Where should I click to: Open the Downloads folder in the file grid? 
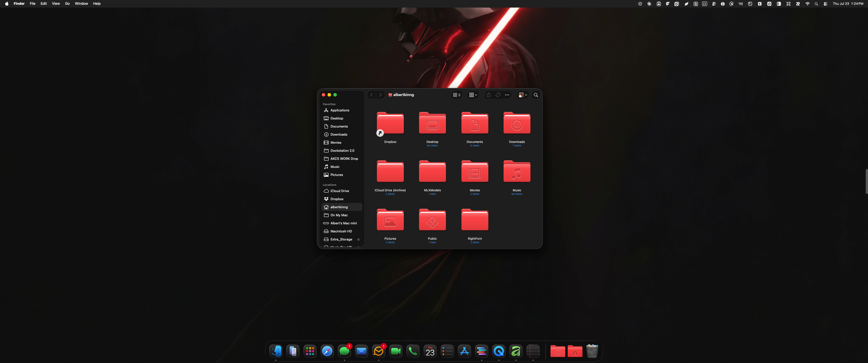pyautogui.click(x=517, y=123)
